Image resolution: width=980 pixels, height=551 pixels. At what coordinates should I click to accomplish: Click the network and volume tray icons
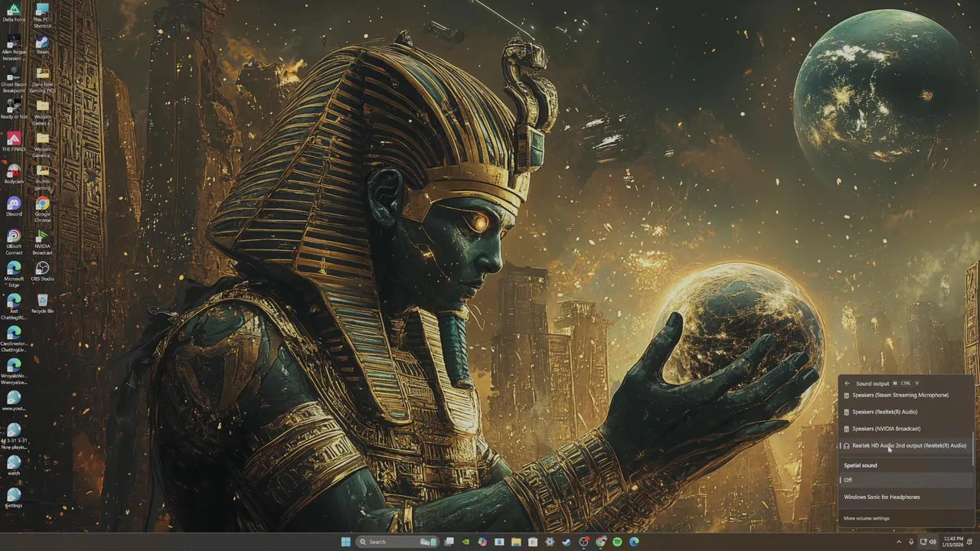[x=928, y=542]
